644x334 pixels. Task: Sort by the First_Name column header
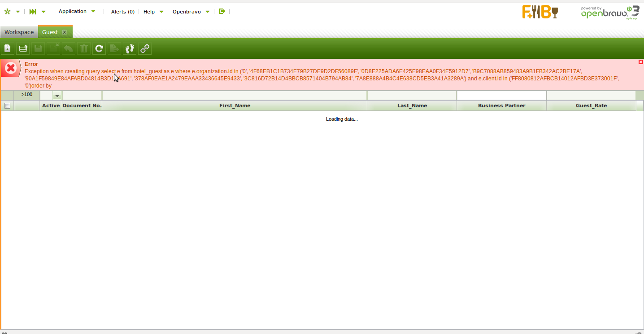coord(235,105)
